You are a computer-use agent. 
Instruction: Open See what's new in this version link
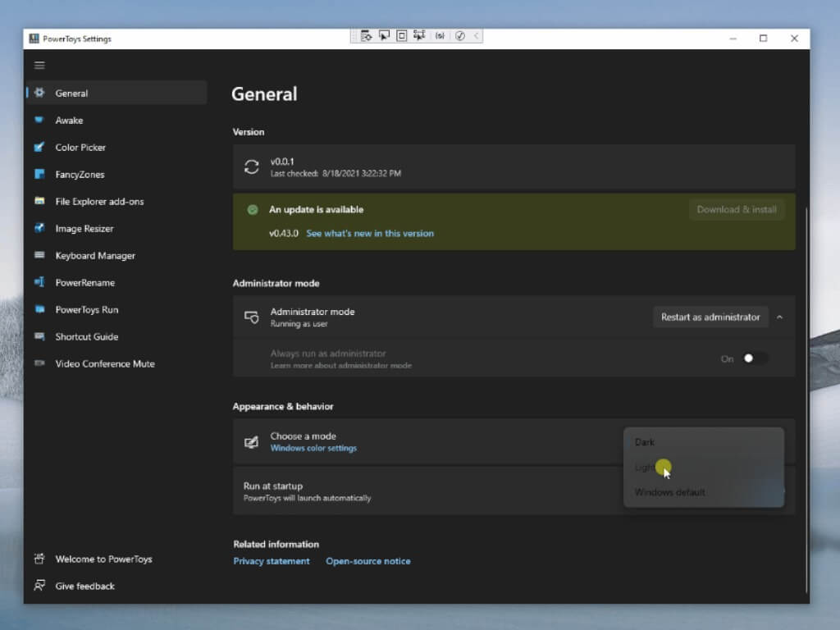click(370, 234)
